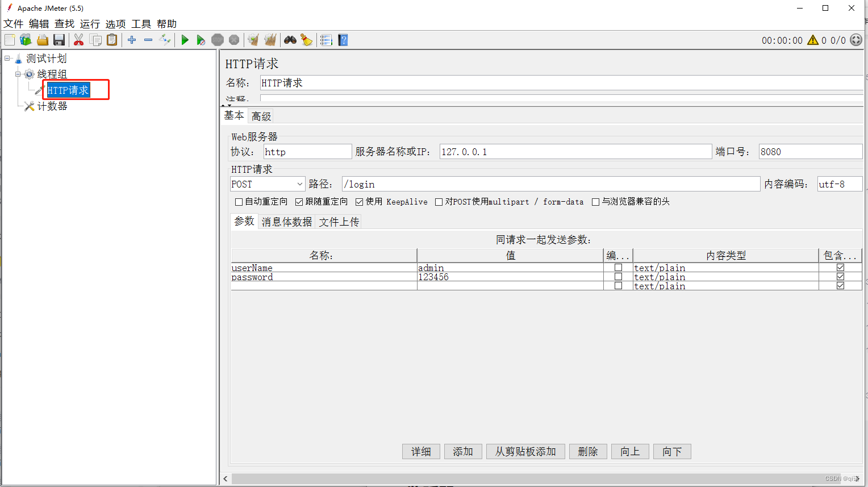Click the grey Stop sign icon
This screenshot has height=487, width=868.
point(218,40)
